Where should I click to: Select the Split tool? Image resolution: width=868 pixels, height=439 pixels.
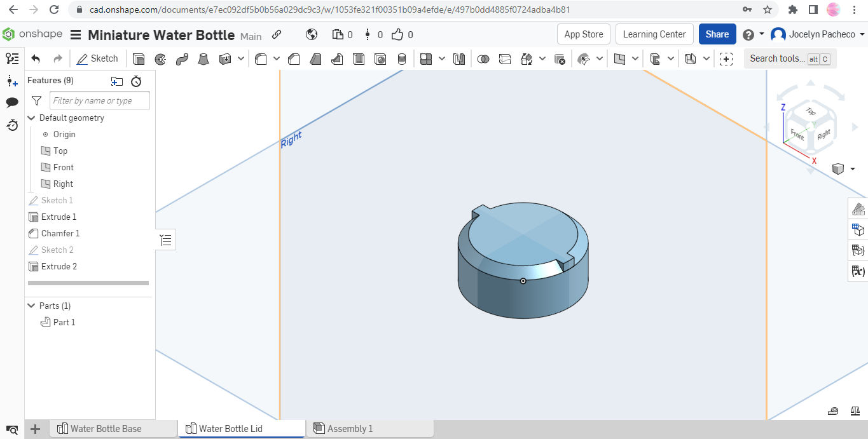coord(505,59)
